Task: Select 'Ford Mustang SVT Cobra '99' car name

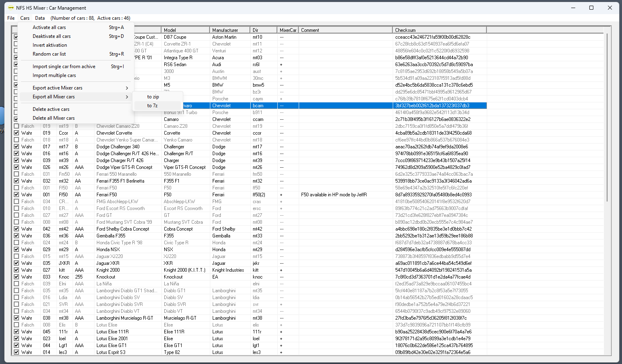Action: pyautogui.click(x=124, y=222)
